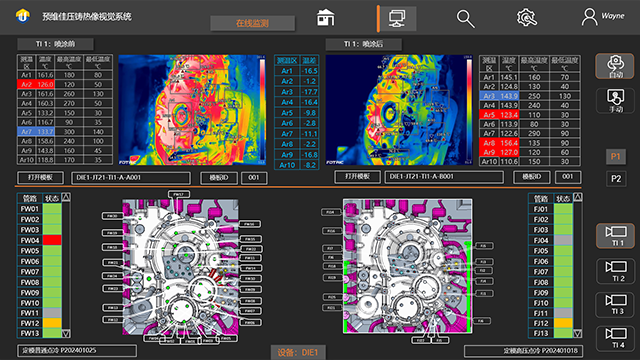The height and width of the screenshot is (360, 640).
Task: Select pipeline row FJ01
Action: point(551,209)
